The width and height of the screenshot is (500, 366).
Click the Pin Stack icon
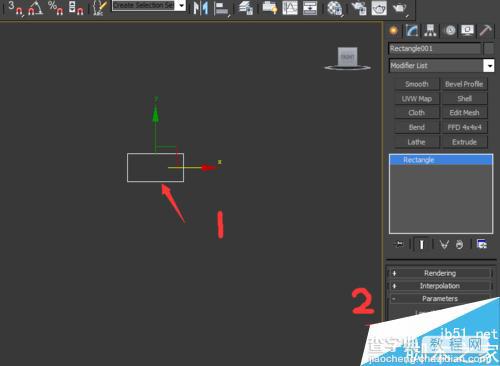coord(399,245)
